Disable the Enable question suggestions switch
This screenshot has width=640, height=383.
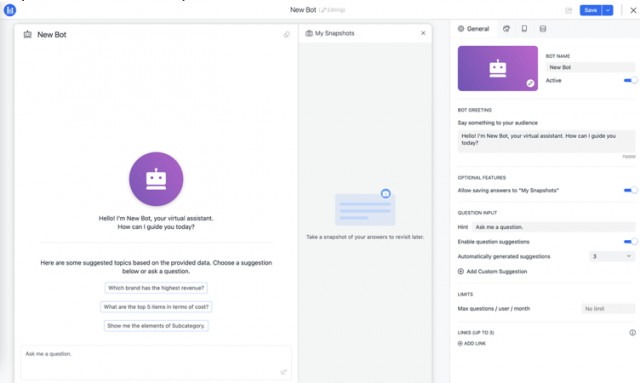tap(630, 242)
